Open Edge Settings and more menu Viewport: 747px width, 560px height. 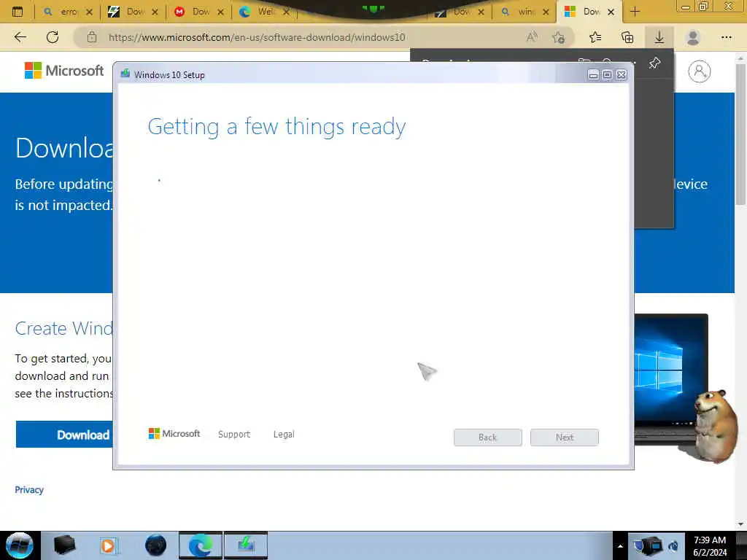(x=726, y=37)
